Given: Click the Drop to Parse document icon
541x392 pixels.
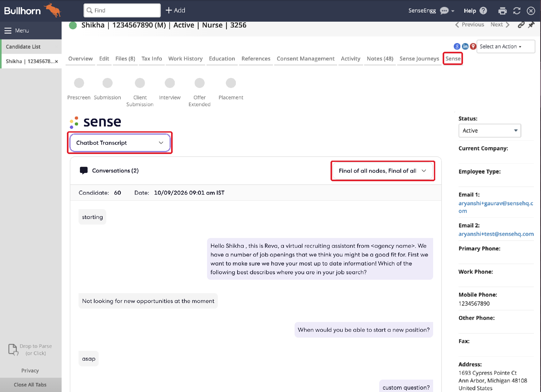Looking at the screenshot, I should 13,349.
